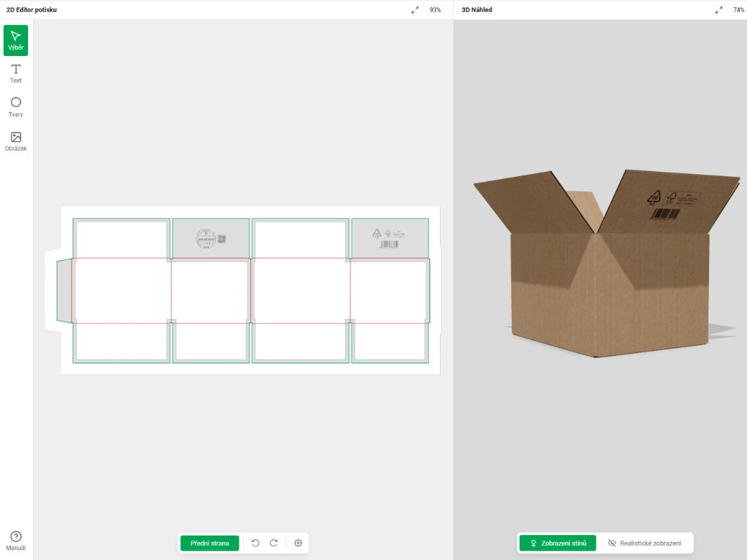Select the barcode graphic on the top-right flap

pos(390,245)
